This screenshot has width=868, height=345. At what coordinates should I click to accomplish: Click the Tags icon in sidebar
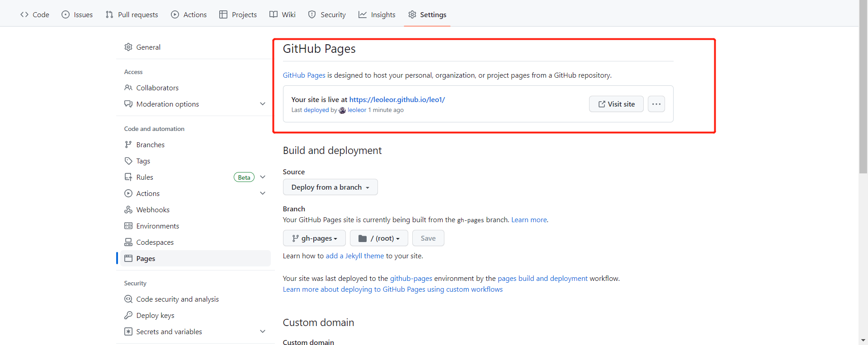coord(128,161)
